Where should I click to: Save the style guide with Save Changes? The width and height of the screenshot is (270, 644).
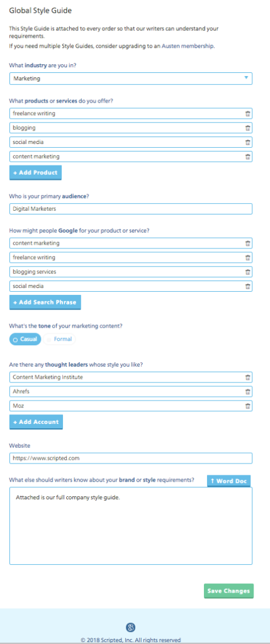pos(229,591)
